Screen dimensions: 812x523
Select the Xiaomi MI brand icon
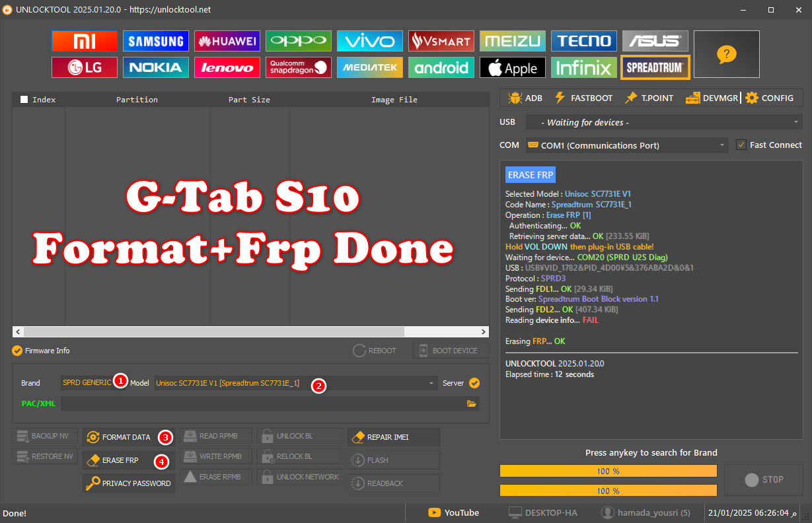(85, 41)
